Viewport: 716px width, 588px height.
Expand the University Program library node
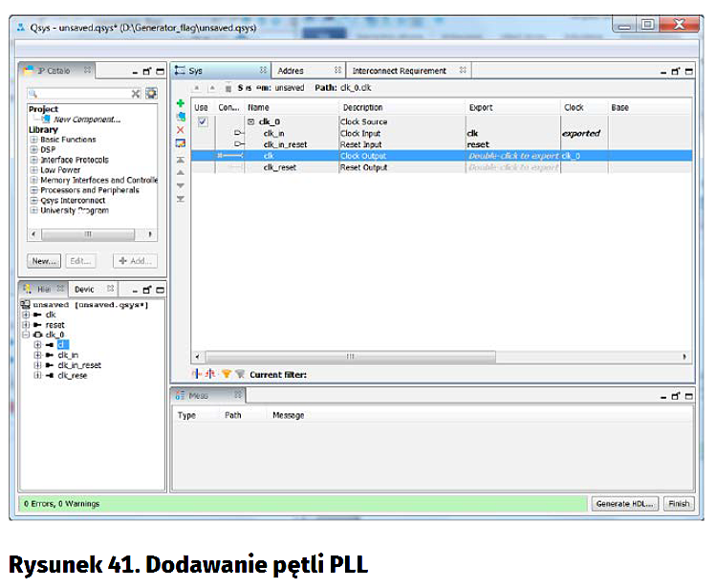[x=34, y=210]
